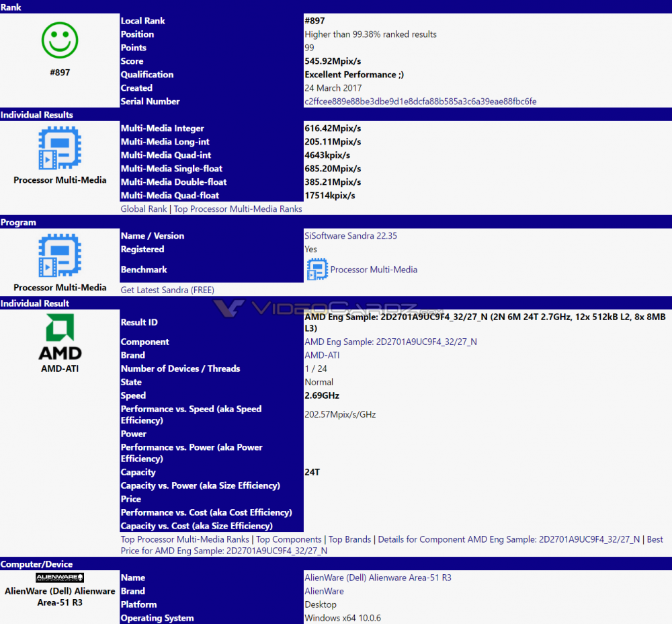Viewport: 672px width, 624px height.
Task: Click the #897 caption under smiley
Action: click(x=60, y=73)
